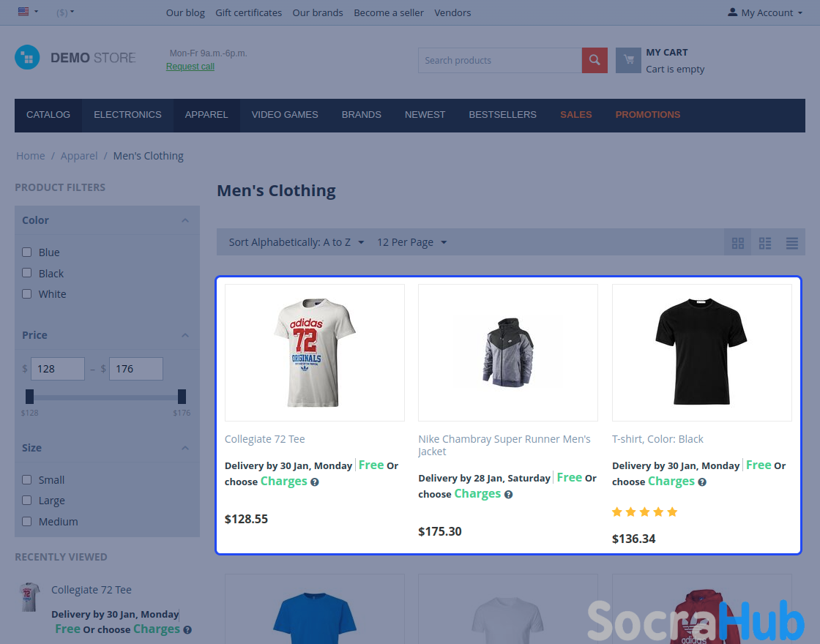Open the Become a seller link
The height and width of the screenshot is (644, 820).
[389, 12]
